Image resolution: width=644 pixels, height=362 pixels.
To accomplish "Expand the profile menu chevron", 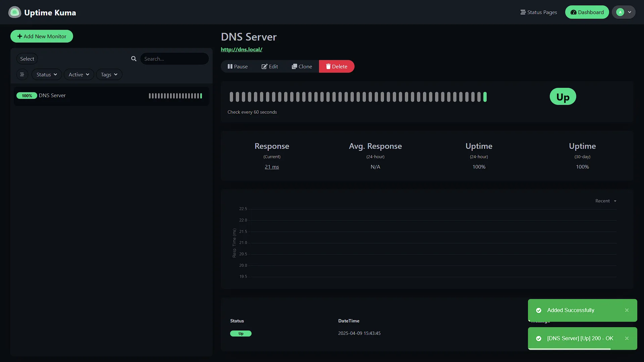I will pos(630,12).
